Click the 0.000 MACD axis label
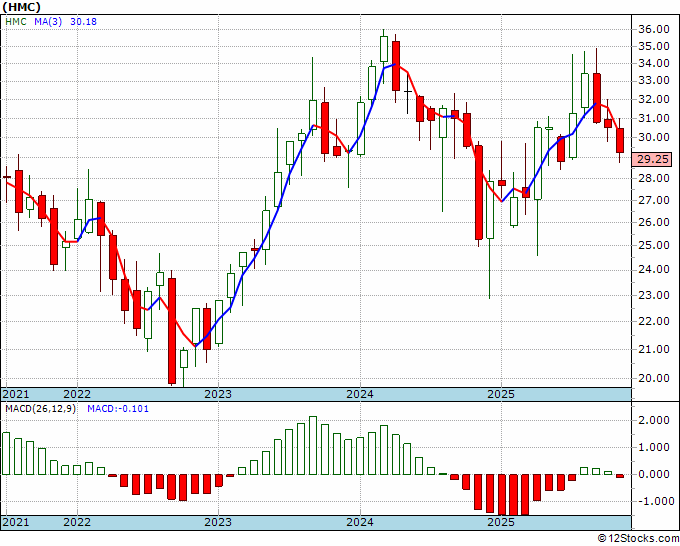Viewport: 680px width, 546px height. pyautogui.click(x=656, y=474)
